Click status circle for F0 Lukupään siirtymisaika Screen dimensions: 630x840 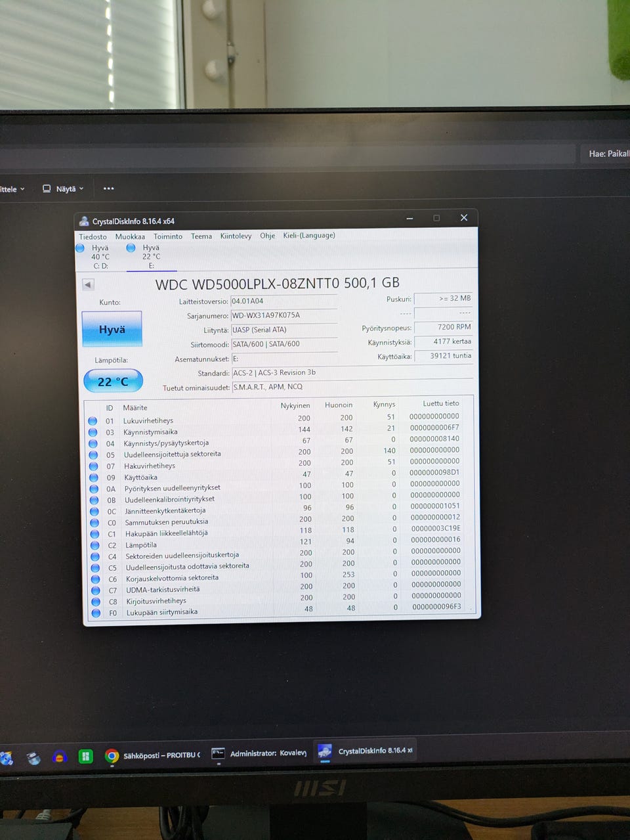96,613
